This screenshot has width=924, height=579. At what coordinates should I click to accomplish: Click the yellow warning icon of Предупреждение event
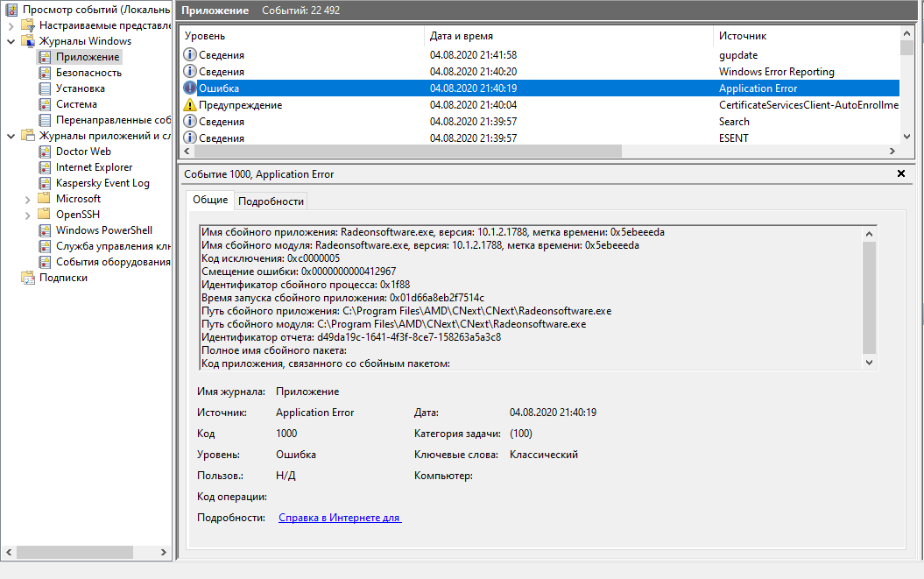click(190, 105)
